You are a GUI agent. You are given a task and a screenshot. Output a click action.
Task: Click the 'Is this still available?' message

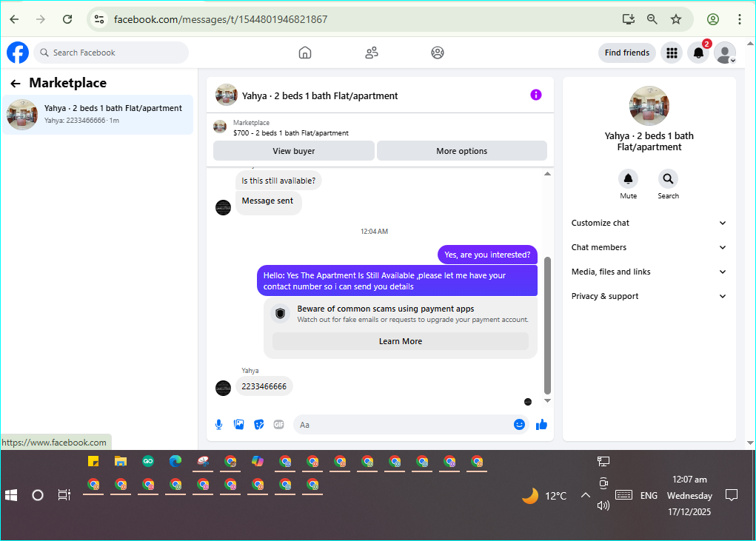(278, 181)
